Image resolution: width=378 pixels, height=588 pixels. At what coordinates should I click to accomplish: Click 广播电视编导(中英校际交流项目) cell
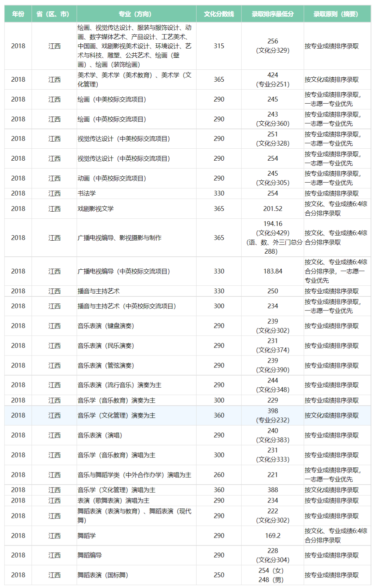(x=137, y=271)
